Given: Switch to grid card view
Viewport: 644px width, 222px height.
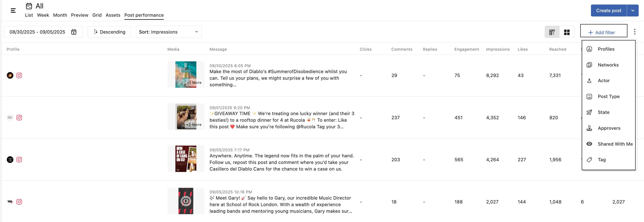Looking at the screenshot, I should [x=566, y=32].
